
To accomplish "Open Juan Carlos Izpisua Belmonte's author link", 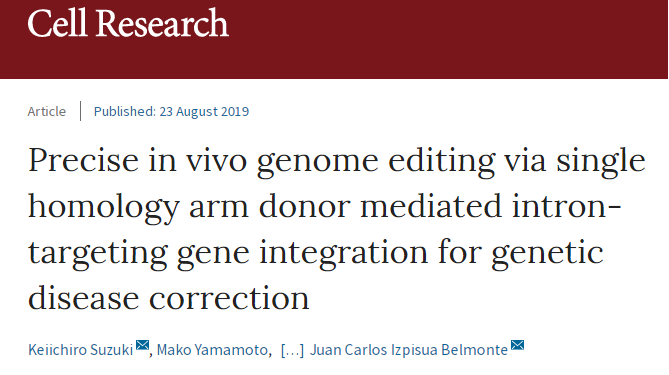I will pyautogui.click(x=409, y=350).
